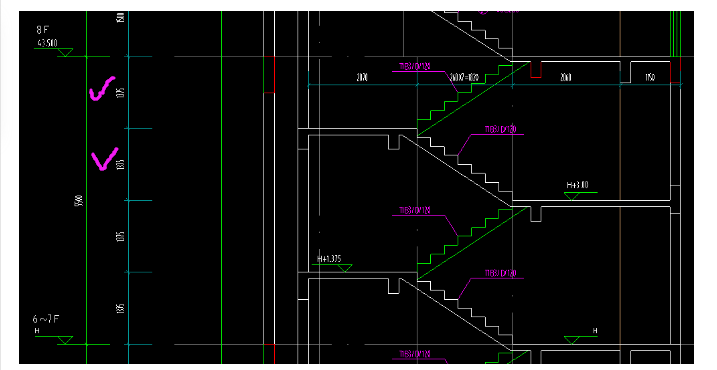Select the H+1.375 landing elevation label
The width and height of the screenshot is (717, 370).
point(329,259)
